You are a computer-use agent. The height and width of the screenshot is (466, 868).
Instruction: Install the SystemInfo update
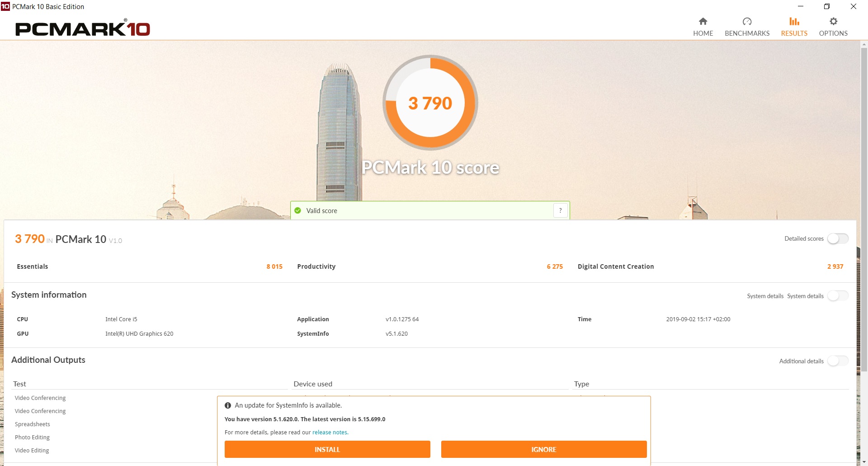[327, 449]
